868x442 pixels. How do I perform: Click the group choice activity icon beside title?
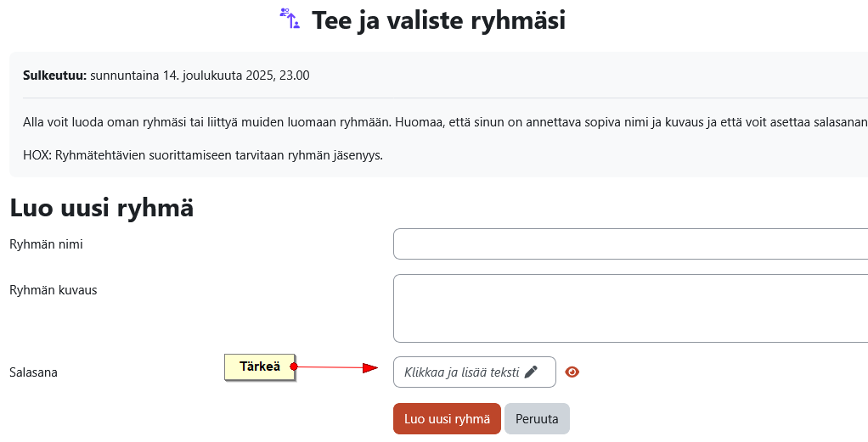290,19
